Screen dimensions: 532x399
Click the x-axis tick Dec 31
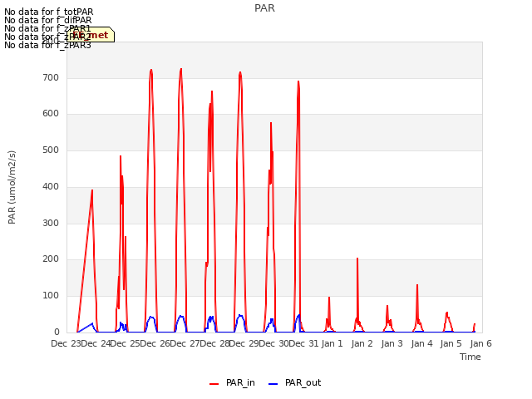click(x=303, y=343)
